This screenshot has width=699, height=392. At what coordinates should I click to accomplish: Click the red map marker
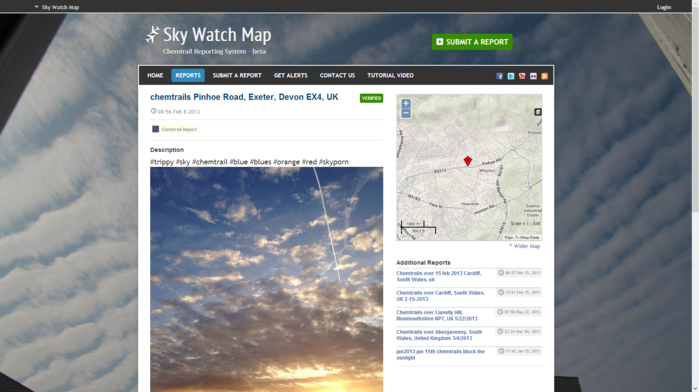(468, 161)
